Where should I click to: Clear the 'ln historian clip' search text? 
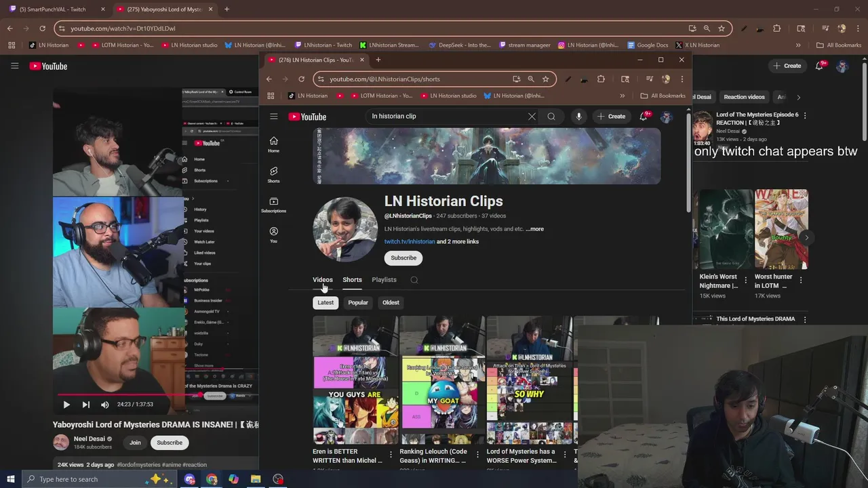coord(532,117)
